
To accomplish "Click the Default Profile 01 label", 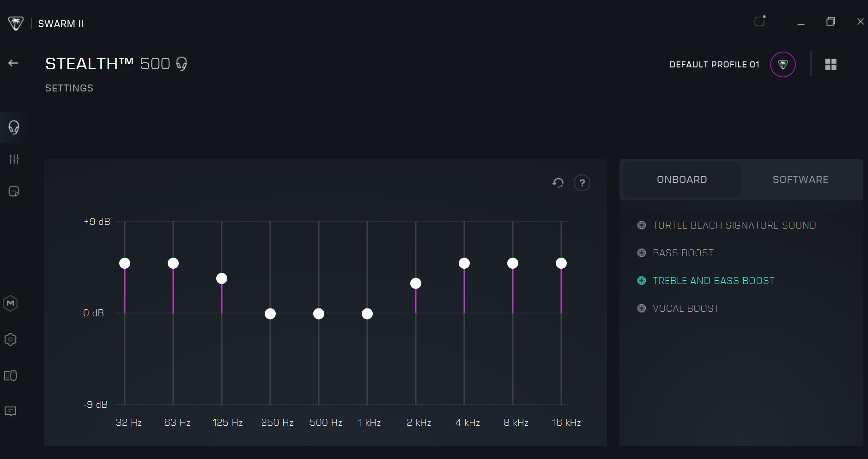I will coord(714,65).
